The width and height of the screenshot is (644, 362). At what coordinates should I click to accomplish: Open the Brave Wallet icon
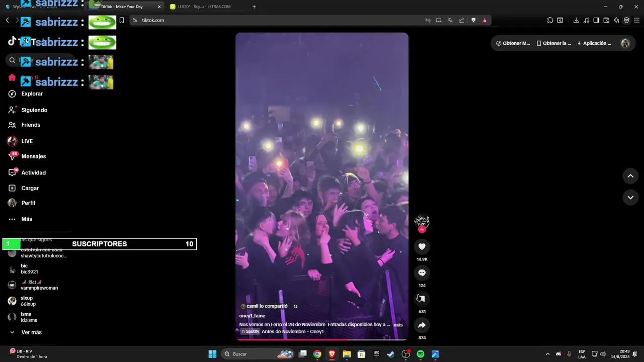click(606, 20)
